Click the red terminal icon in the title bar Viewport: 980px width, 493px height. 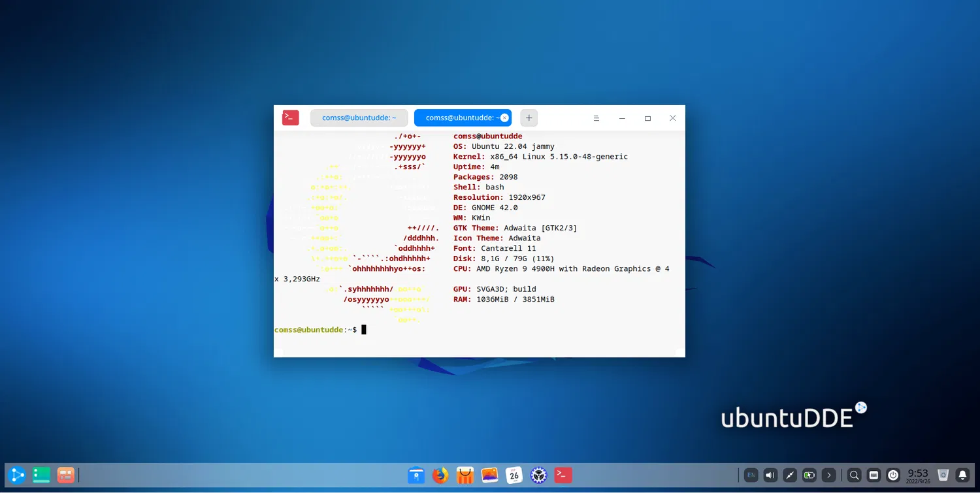[290, 118]
